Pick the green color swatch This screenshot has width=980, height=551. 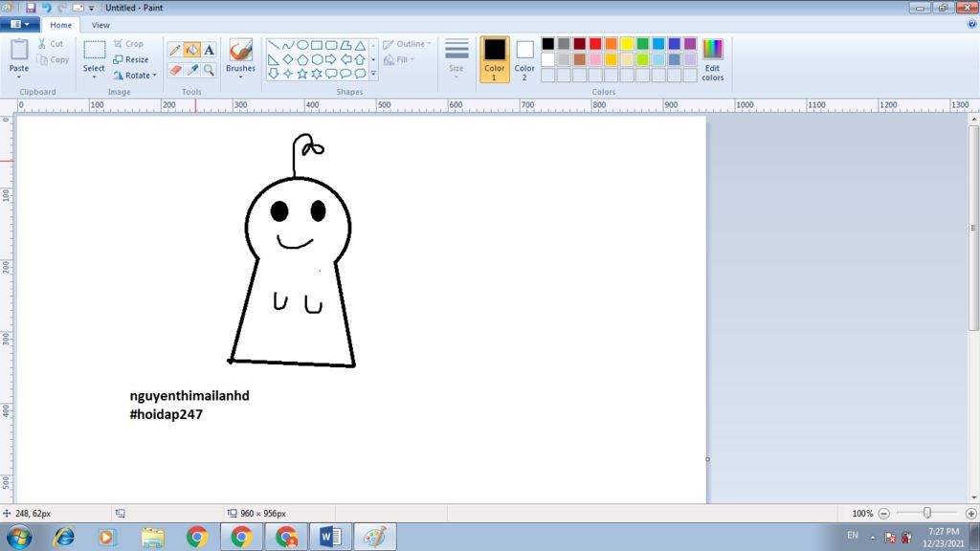pos(642,44)
